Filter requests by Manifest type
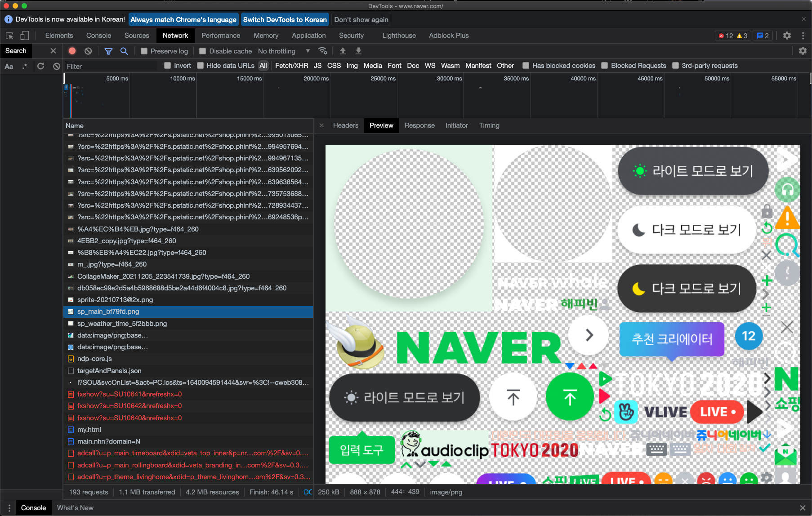812x516 pixels. pos(478,66)
